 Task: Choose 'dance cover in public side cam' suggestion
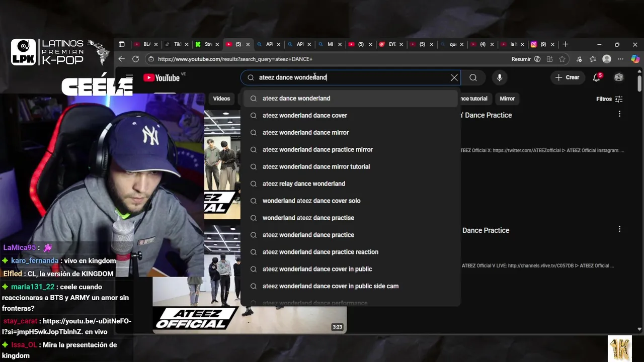(x=350, y=287)
